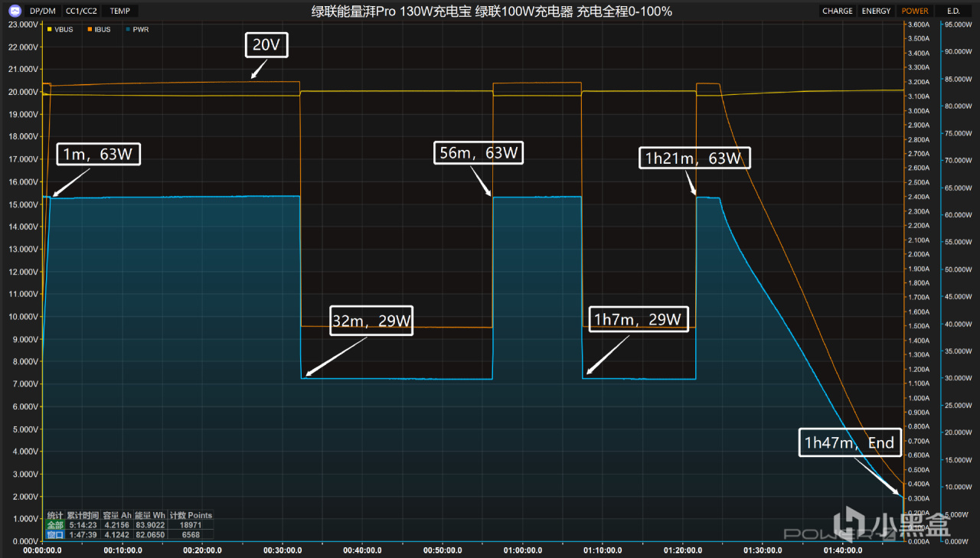Image resolution: width=980 pixels, height=558 pixels.
Task: Open the CC1/CC2 tab
Action: coord(82,11)
